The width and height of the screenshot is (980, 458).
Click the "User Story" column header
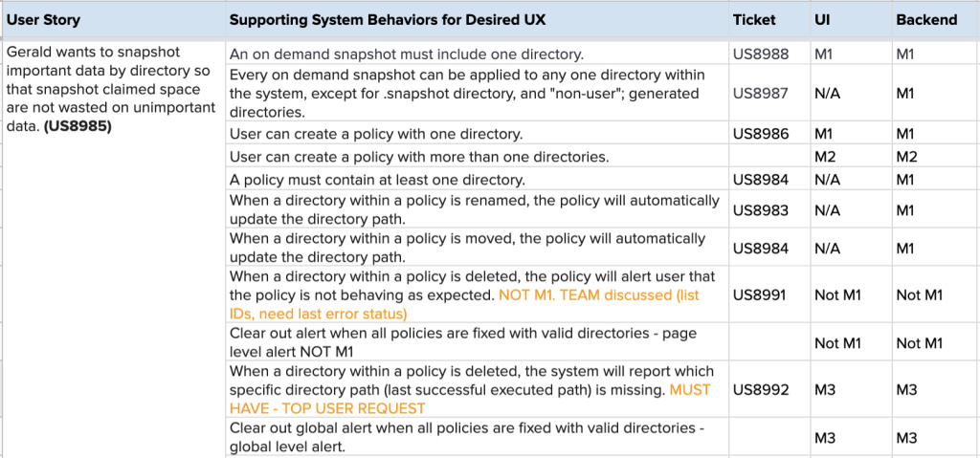pos(43,20)
